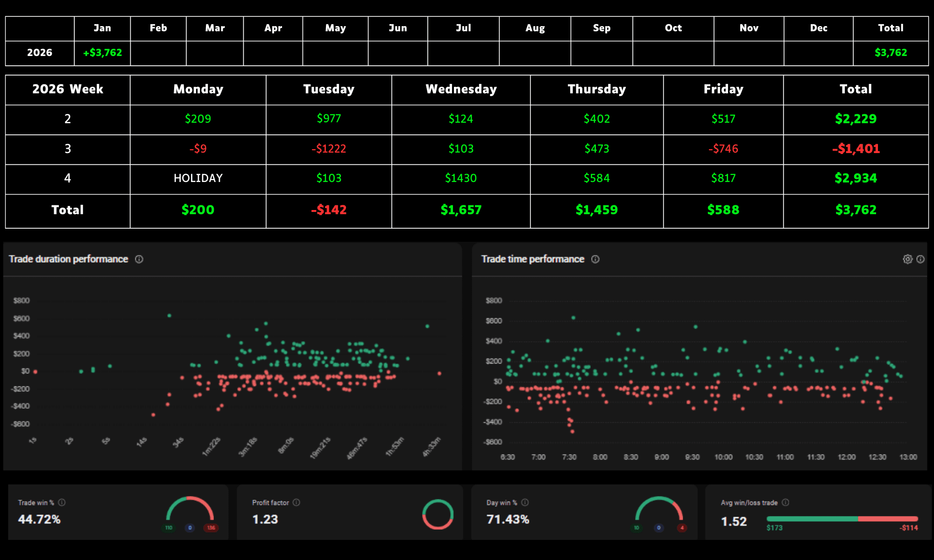Click the Friday column header
The height and width of the screenshot is (560, 934).
[723, 89]
